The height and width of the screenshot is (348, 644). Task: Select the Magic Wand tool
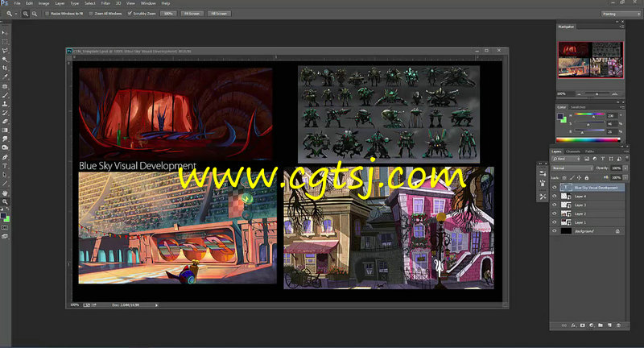pyautogui.click(x=5, y=59)
